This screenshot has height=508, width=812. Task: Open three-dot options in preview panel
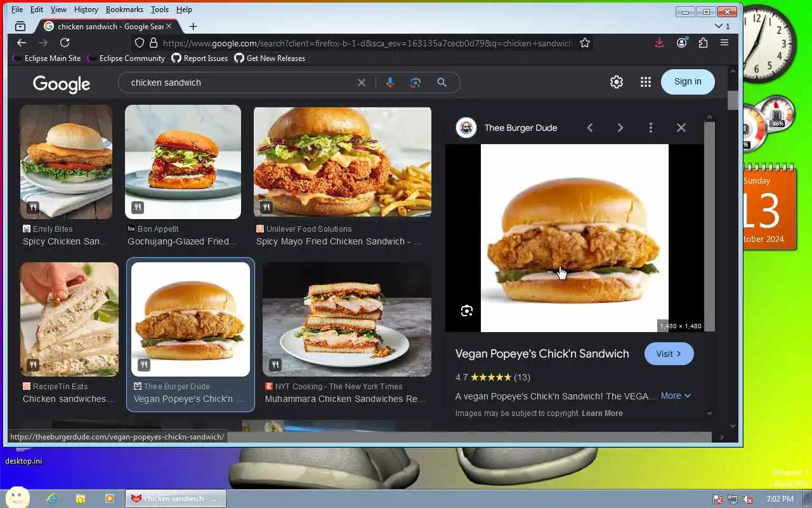click(651, 128)
